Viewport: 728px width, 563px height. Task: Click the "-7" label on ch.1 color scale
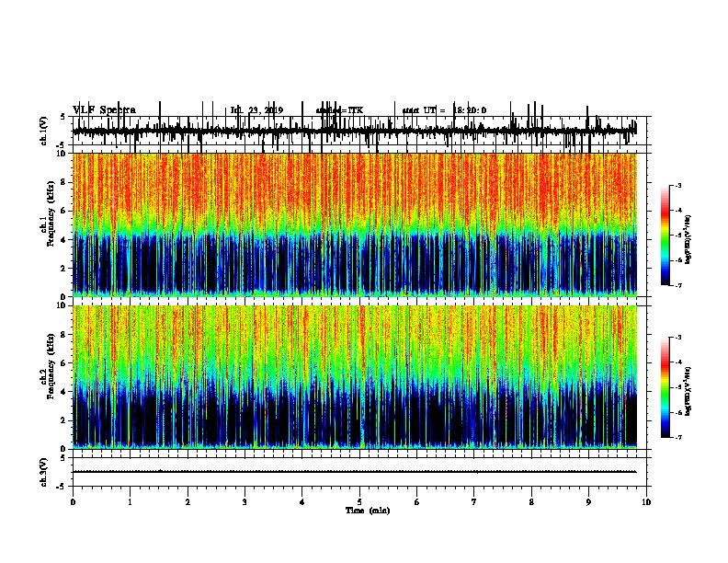pos(678,285)
